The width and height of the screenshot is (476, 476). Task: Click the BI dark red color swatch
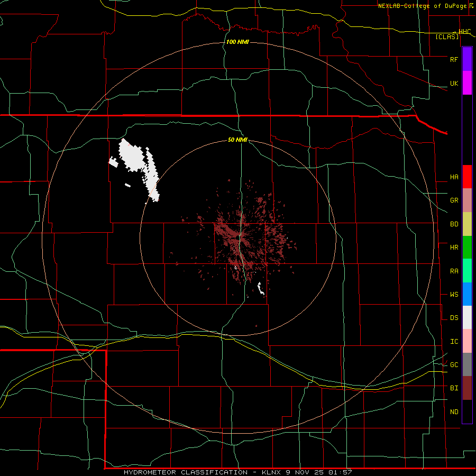(467, 388)
